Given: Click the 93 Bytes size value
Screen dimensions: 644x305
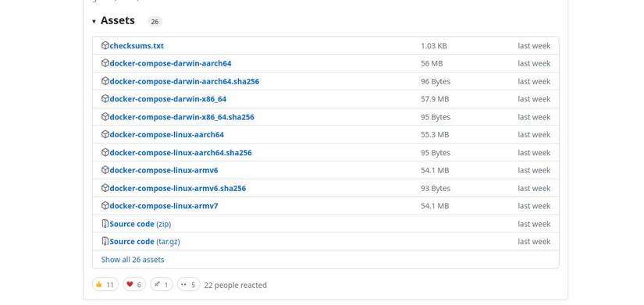Looking at the screenshot, I should point(436,189).
